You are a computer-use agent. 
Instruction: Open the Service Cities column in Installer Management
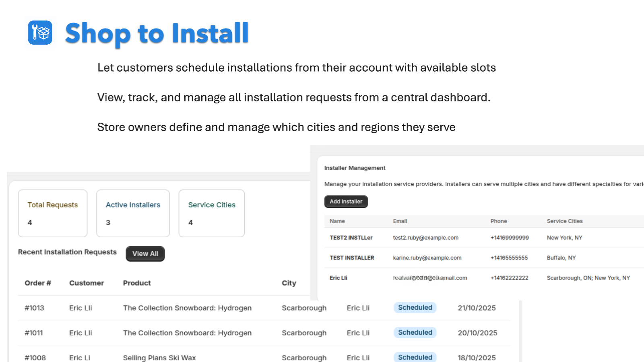pos(564,221)
